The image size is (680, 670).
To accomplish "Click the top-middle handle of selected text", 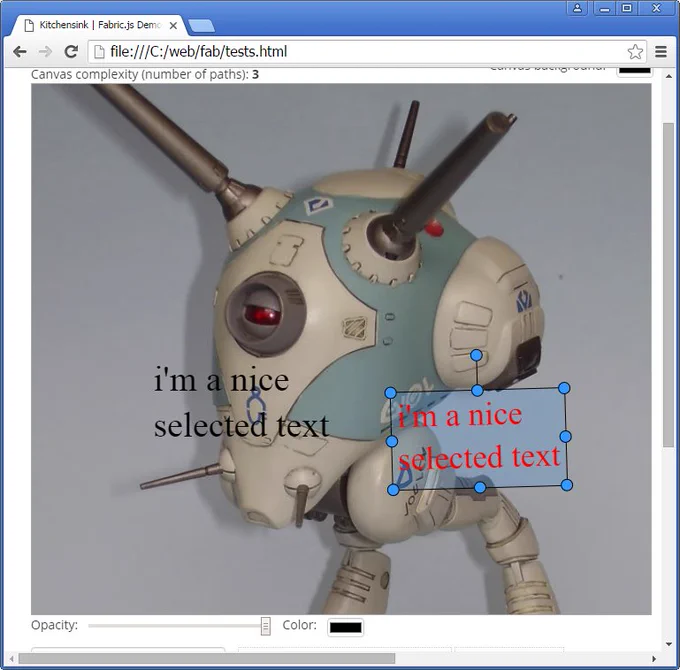I will 477,391.
